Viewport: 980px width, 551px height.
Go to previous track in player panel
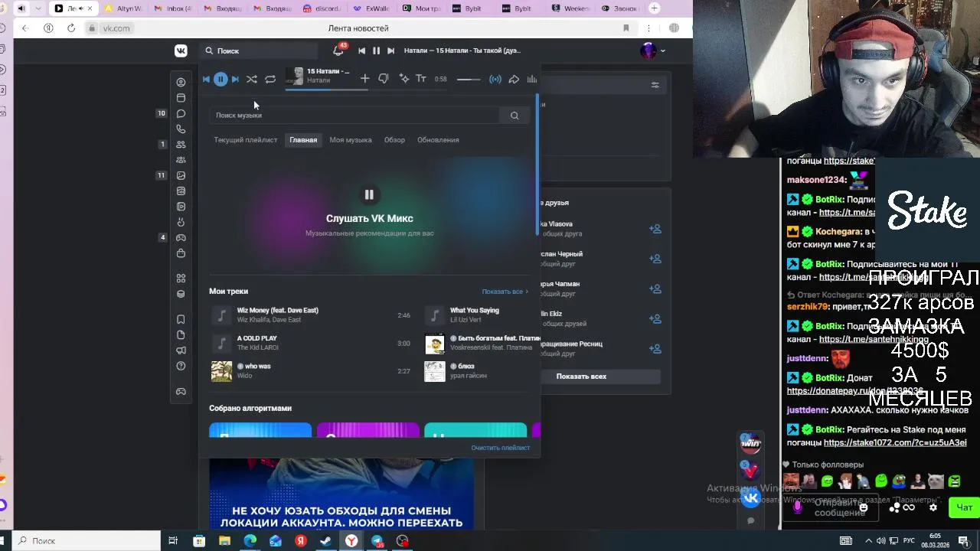[x=206, y=79]
